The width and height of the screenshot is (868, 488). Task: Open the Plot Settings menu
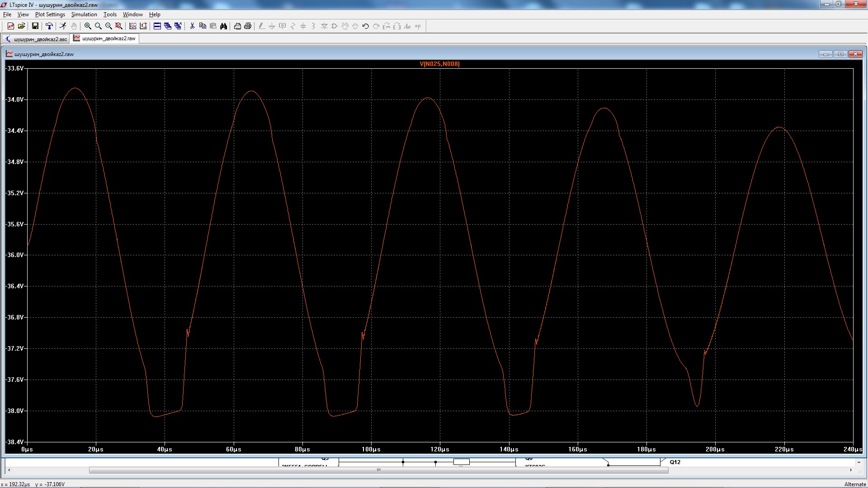click(50, 14)
